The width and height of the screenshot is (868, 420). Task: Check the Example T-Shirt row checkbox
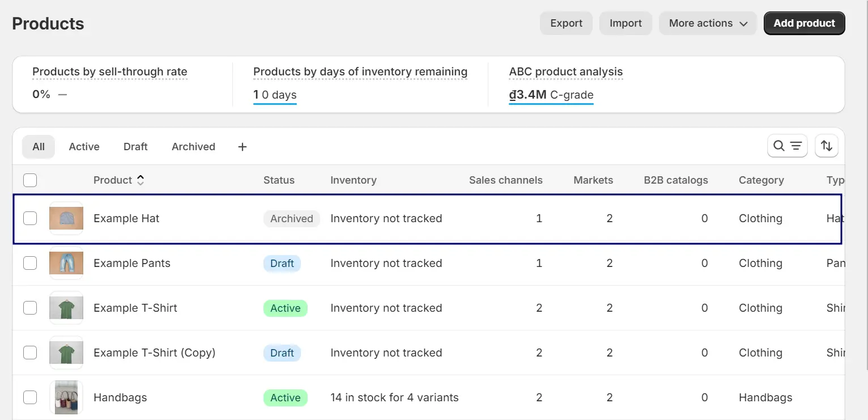click(30, 308)
